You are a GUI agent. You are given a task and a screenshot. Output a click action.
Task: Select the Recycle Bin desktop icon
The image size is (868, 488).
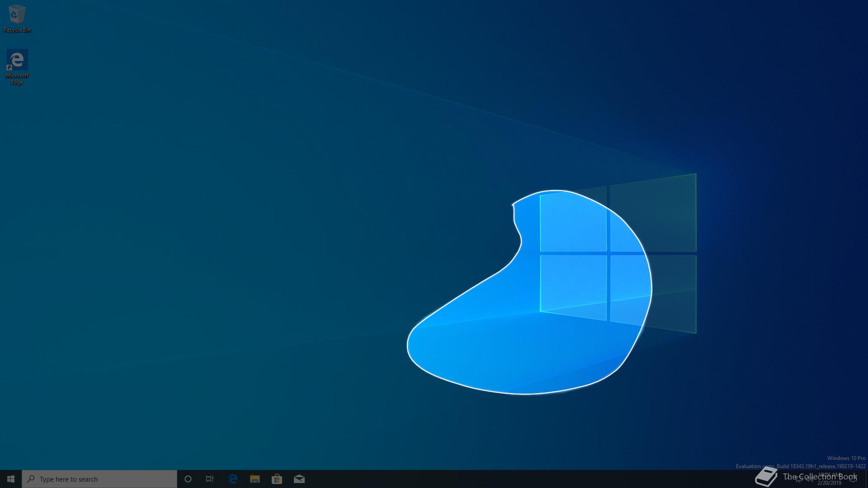[x=17, y=19]
